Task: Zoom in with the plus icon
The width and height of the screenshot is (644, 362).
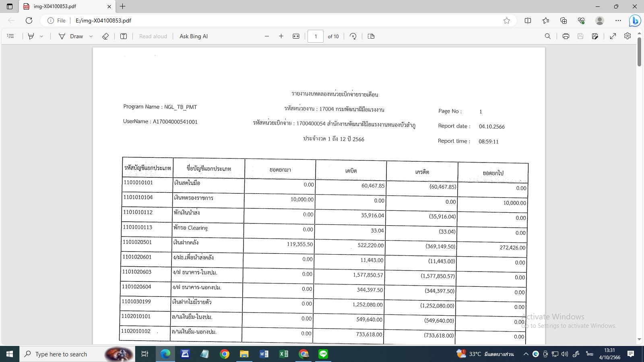Action: pyautogui.click(x=281, y=36)
